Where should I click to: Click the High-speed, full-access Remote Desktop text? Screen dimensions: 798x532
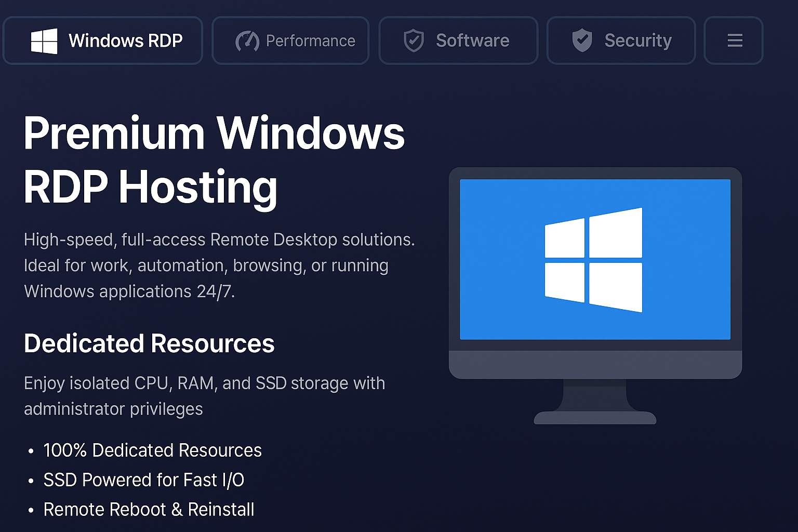tap(219, 265)
